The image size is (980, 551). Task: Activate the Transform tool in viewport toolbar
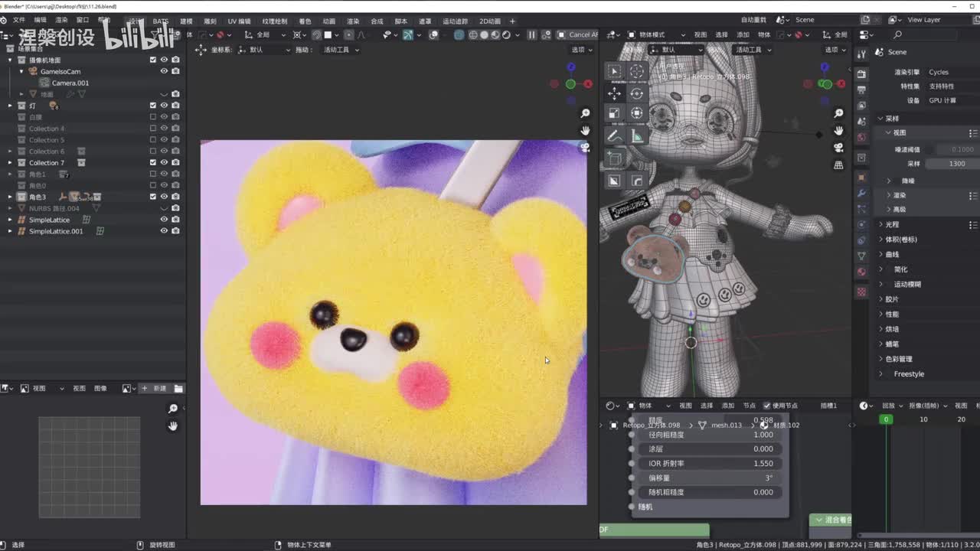pos(637,113)
